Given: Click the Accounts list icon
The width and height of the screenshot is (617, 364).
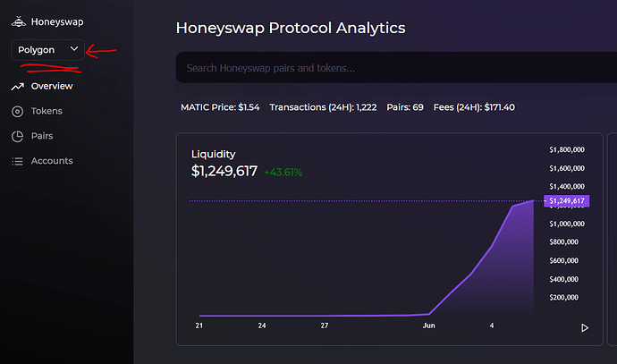Looking at the screenshot, I should (17, 162).
